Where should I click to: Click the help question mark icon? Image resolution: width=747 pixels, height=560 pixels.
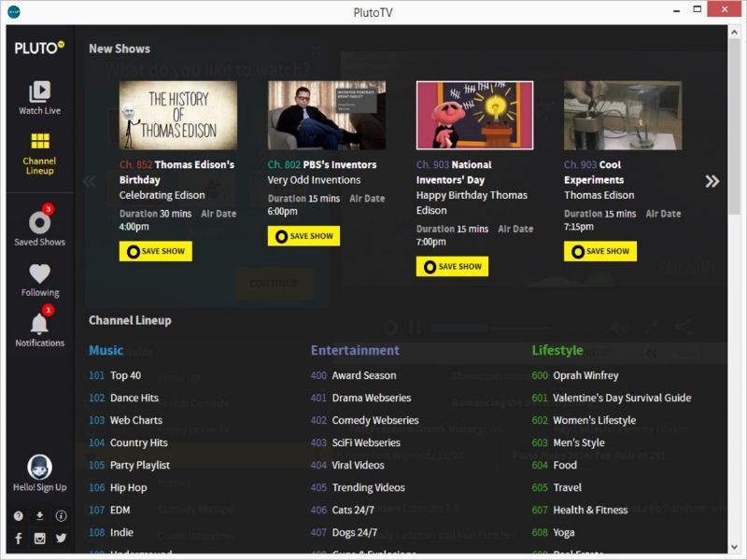[18, 516]
